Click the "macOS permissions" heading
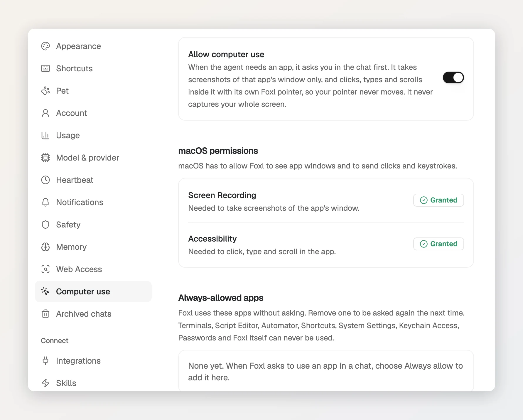This screenshot has height=420, width=523. click(x=218, y=151)
